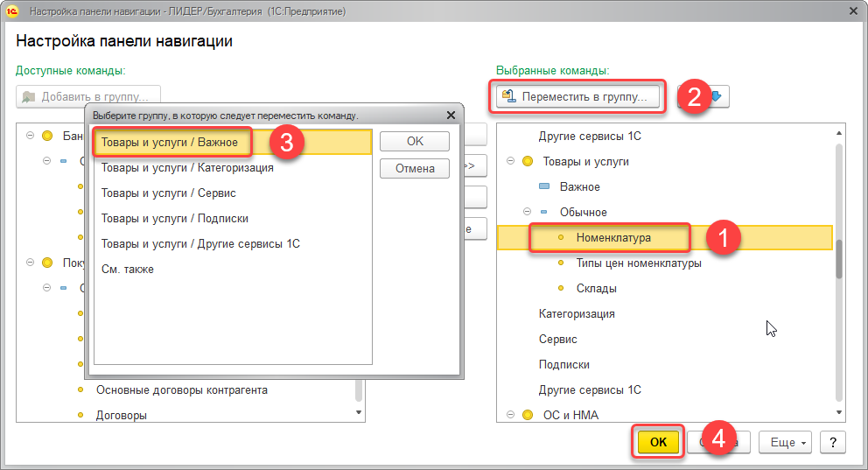Collapse the 'Обычное' group
Viewport: 868px width, 470px height.
pyautogui.click(x=527, y=212)
